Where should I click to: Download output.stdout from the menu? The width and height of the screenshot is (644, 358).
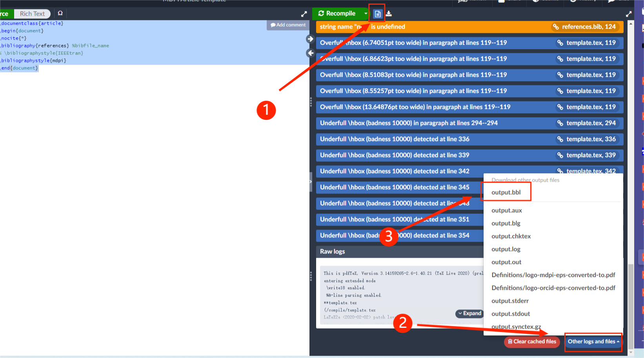pyautogui.click(x=511, y=314)
